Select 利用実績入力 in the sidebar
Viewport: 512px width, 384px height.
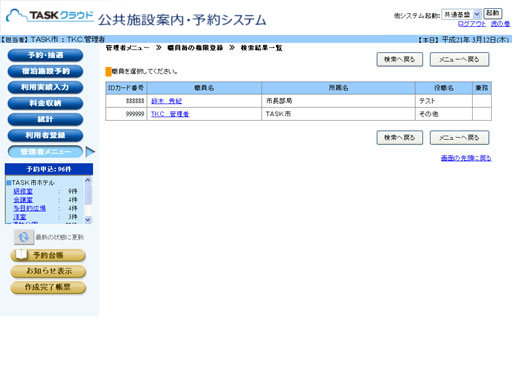pyautogui.click(x=45, y=87)
